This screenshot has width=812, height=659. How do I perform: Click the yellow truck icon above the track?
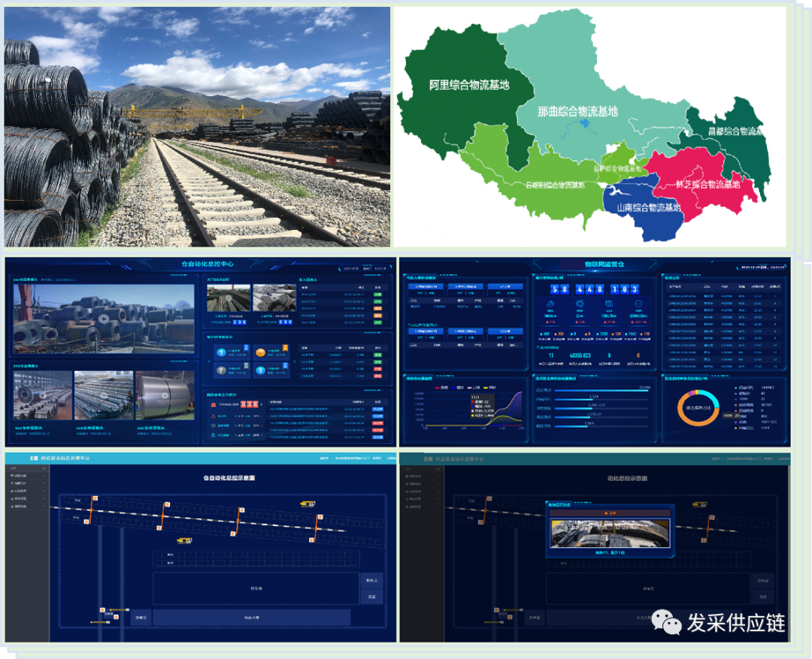pos(307,503)
